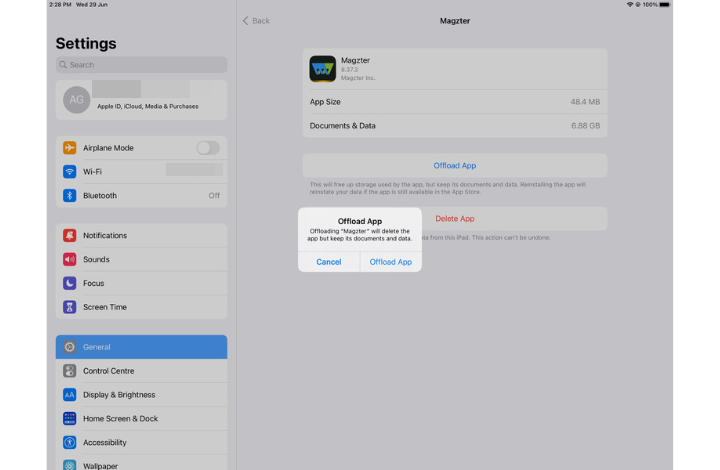Click the Wallpaper icon
Screen dimensions: 720x470
69,465
